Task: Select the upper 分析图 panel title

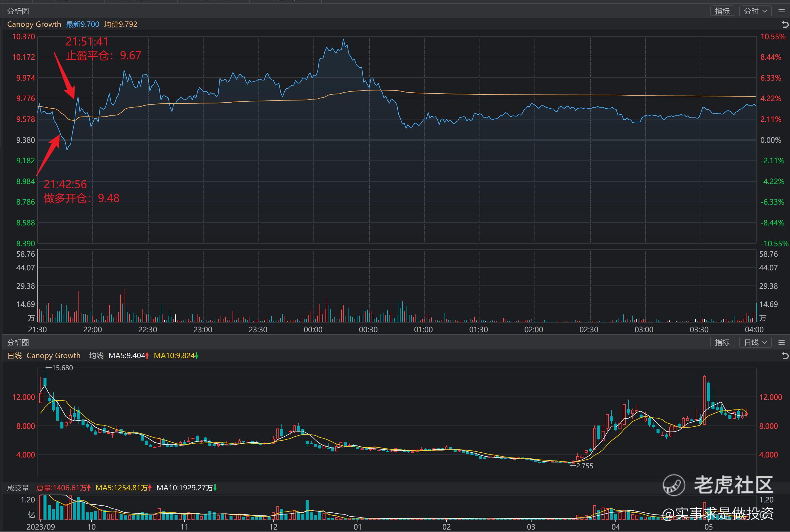Action: click(18, 11)
